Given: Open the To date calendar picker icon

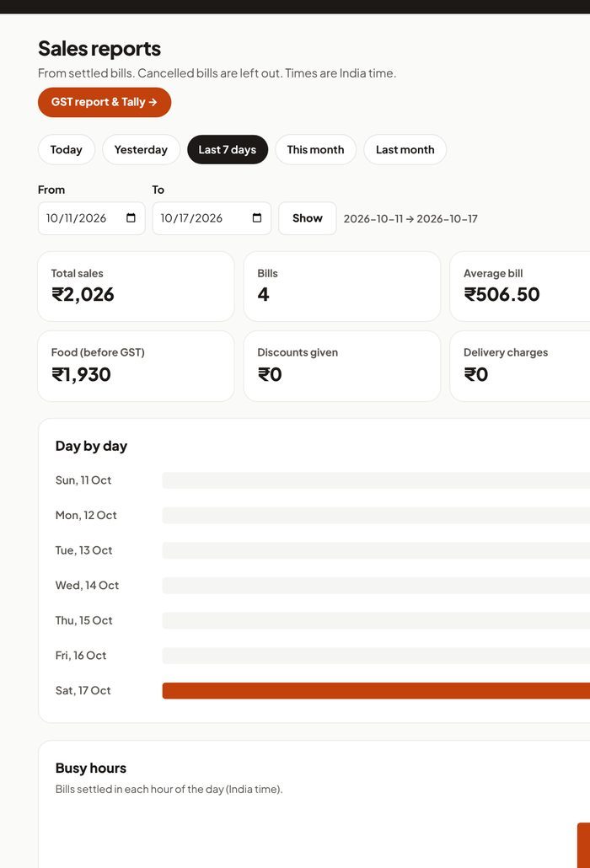Looking at the screenshot, I should click(x=257, y=218).
